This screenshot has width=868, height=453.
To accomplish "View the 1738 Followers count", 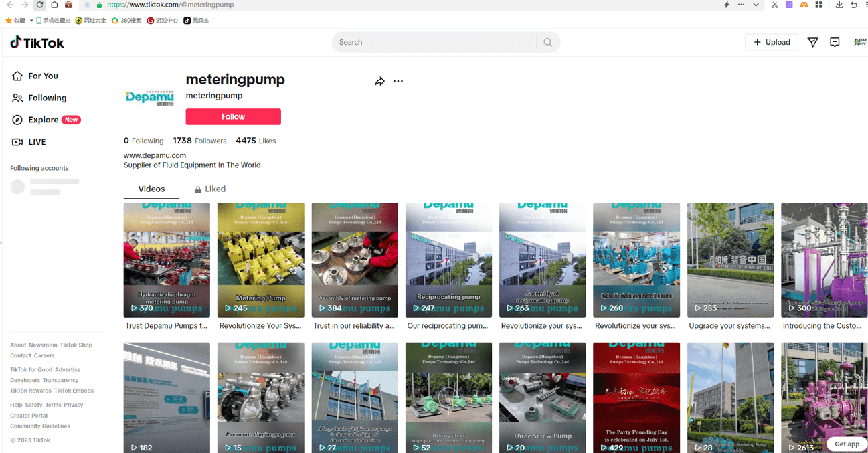I will [x=199, y=141].
